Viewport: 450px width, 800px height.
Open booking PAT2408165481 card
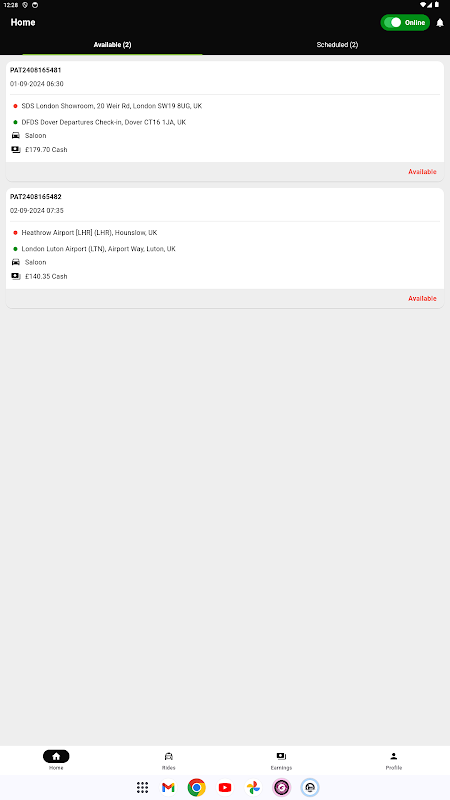click(224, 121)
